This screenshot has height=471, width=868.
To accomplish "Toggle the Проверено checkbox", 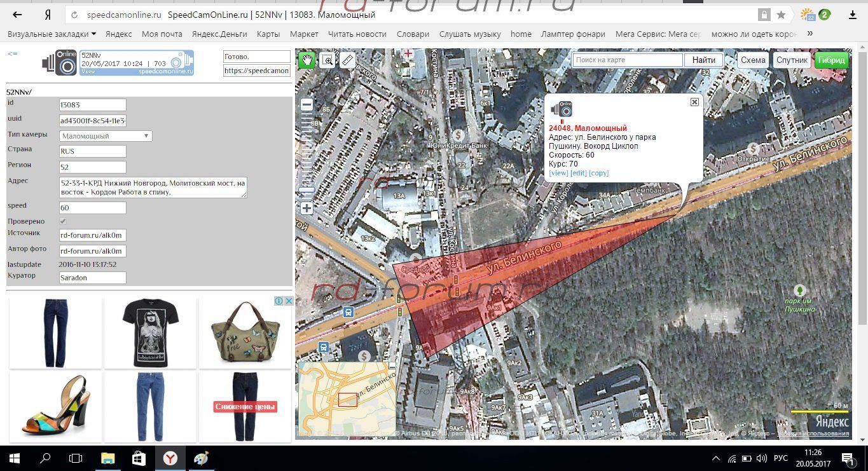I will click(x=63, y=221).
